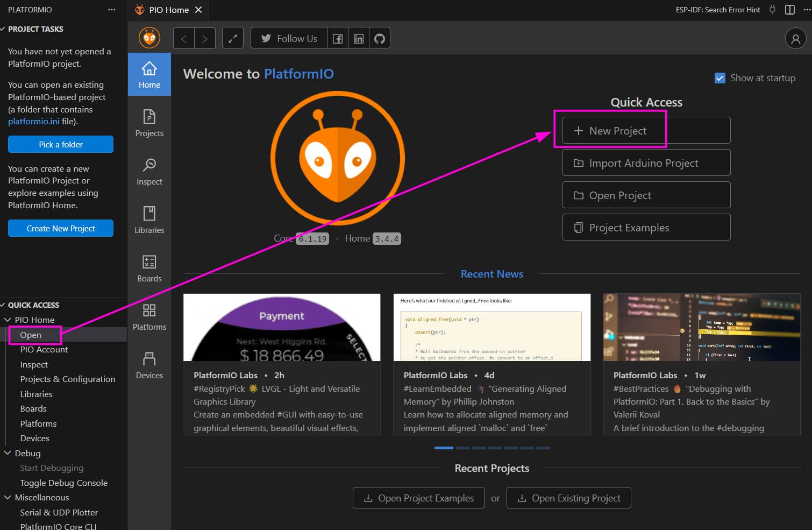Open the editor more actions ellipsis
The image size is (812, 530).
coord(807,10)
